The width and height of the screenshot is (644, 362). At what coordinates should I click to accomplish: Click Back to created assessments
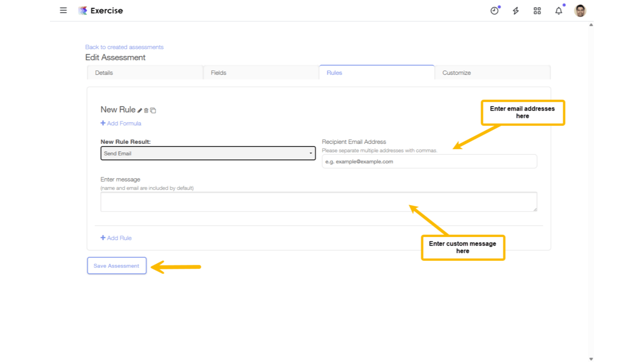tap(124, 47)
